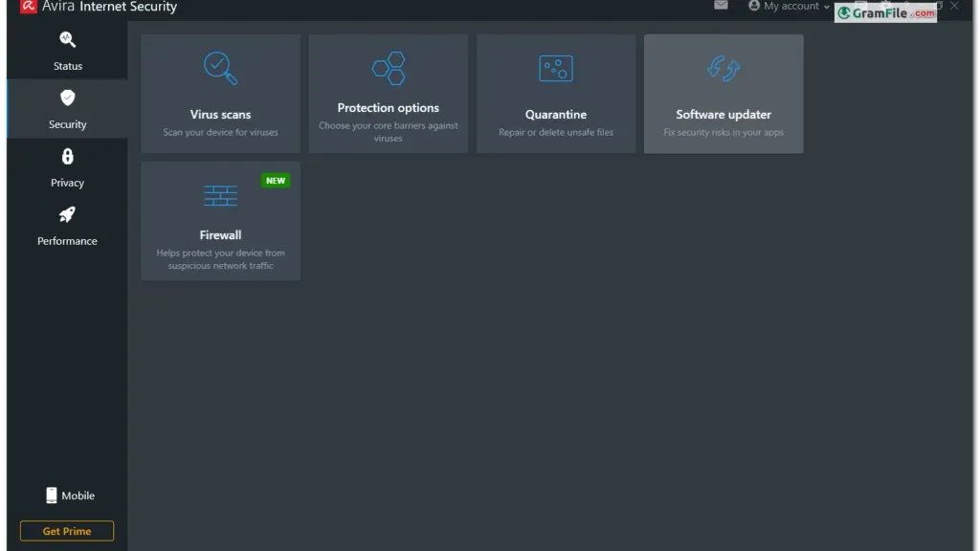Open the Performance rocket section
This screenshot has width=980, height=551.
click(68, 226)
